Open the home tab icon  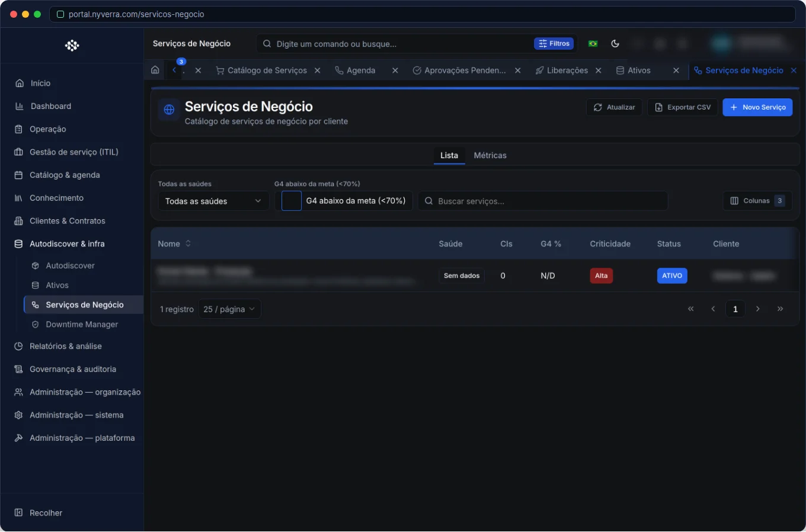tap(155, 70)
